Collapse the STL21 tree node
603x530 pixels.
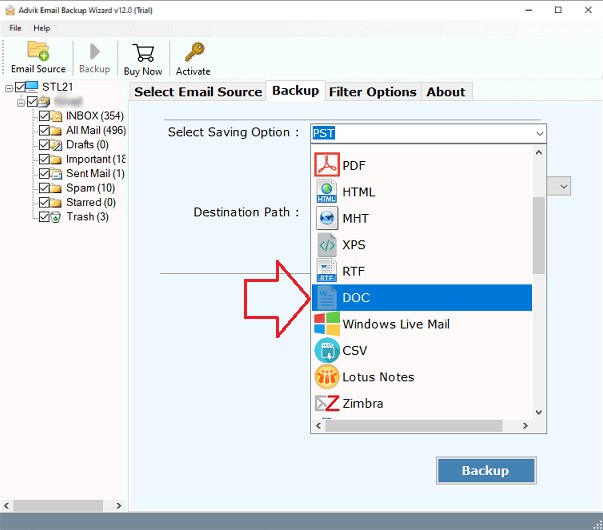(x=9, y=88)
